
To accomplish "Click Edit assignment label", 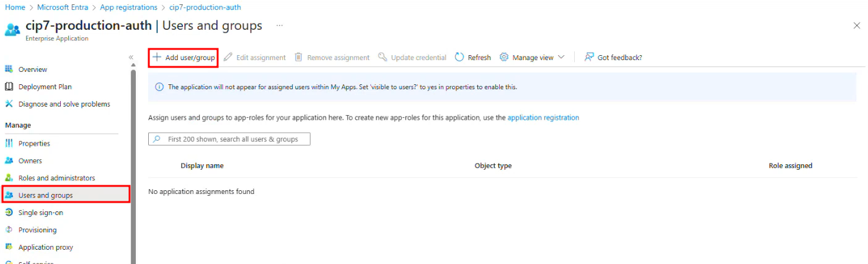I will click(x=261, y=57).
